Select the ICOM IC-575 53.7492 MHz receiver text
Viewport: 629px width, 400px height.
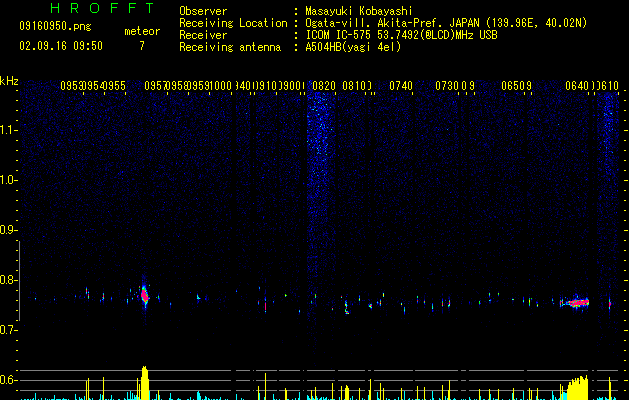click(402, 35)
